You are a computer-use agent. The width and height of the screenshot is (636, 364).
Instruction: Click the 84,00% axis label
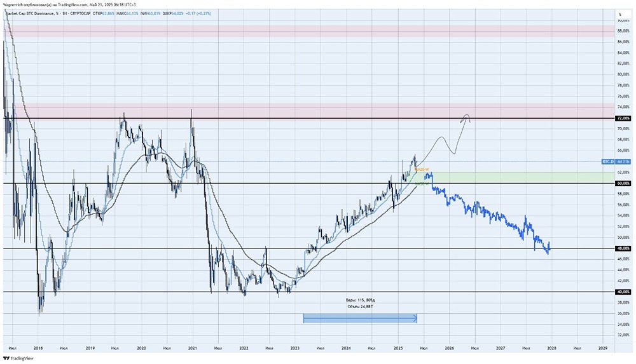(623, 53)
